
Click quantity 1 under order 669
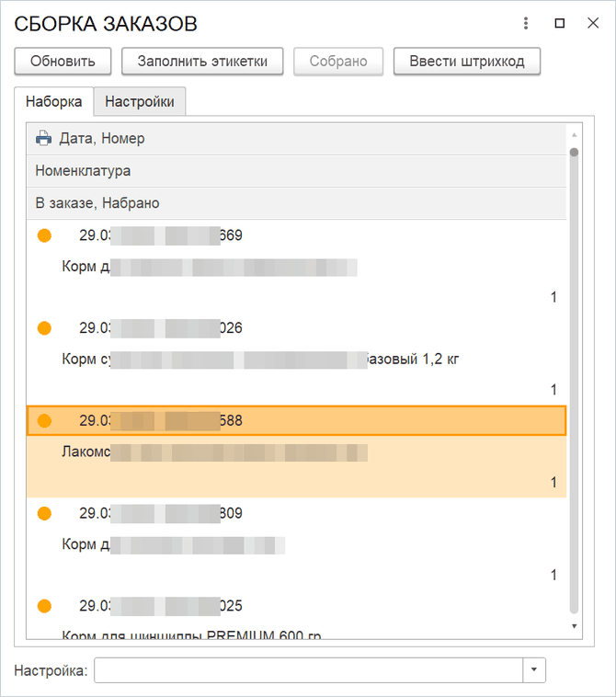tap(553, 297)
